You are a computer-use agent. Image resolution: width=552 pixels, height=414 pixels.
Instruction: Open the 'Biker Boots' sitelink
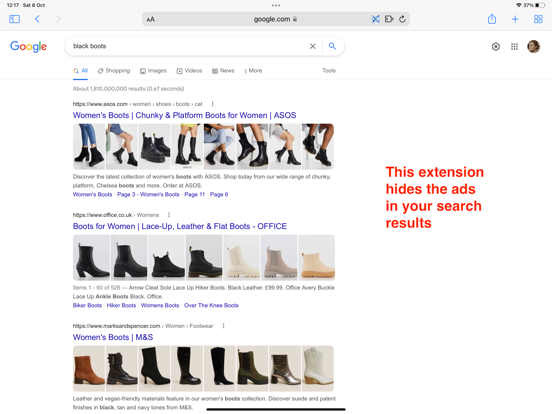(87, 305)
